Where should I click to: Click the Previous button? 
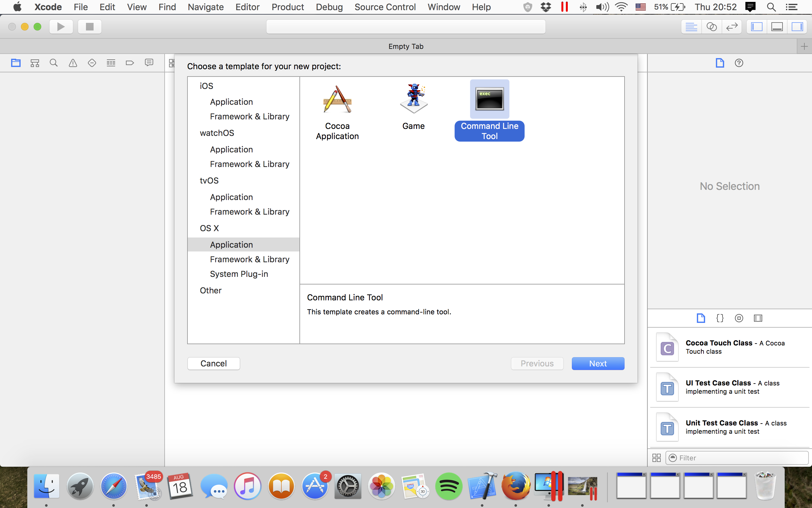coord(537,364)
